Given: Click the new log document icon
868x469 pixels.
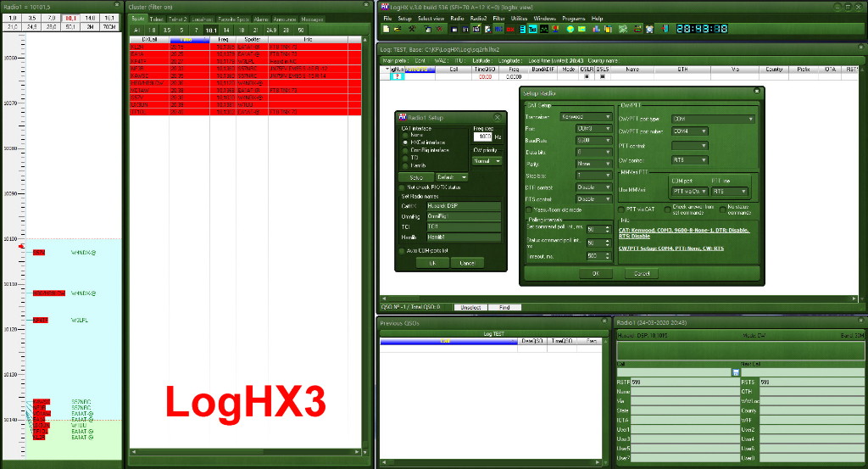Looking at the screenshot, I should click(387, 29).
